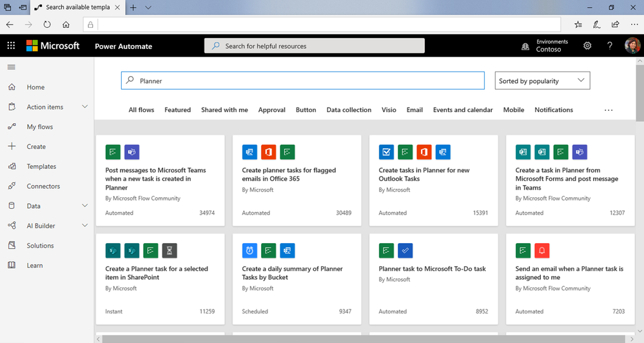The width and height of the screenshot is (644, 343).
Task: Click the Contoso environment name
Action: [x=549, y=49]
